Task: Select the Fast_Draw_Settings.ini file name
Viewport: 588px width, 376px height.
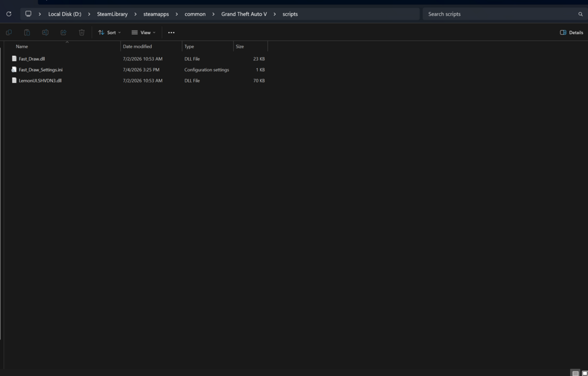Action: click(x=41, y=70)
